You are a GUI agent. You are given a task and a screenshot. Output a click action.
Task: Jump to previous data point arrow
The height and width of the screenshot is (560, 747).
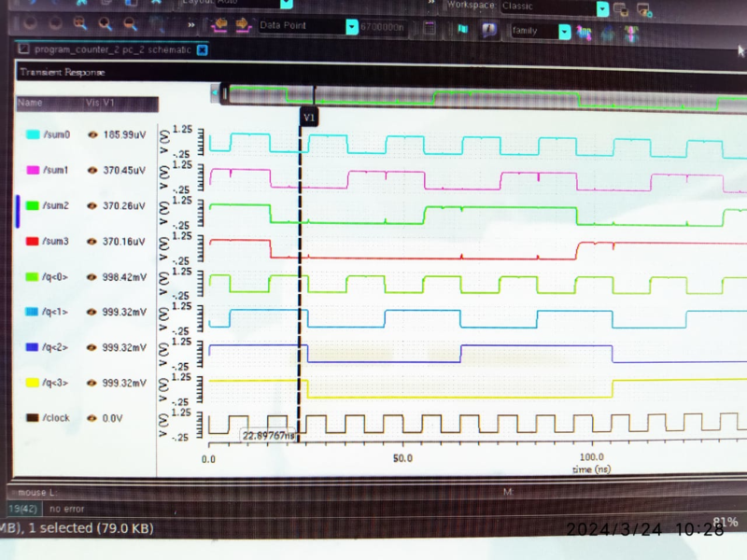coord(219,25)
